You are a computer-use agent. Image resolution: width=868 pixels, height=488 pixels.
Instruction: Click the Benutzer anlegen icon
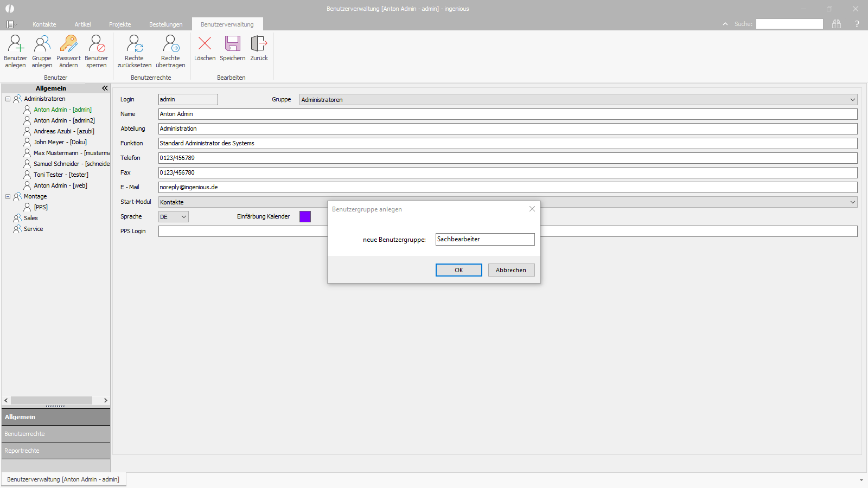(15, 43)
